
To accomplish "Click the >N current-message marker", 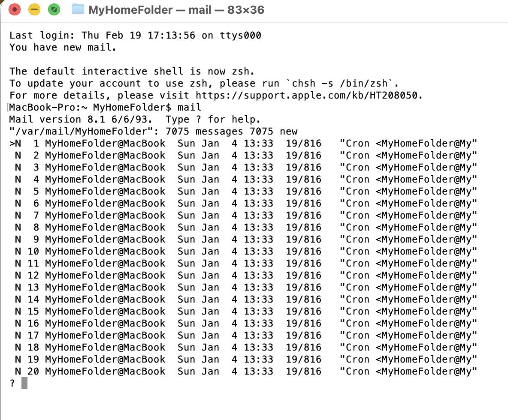I will coord(15,143).
